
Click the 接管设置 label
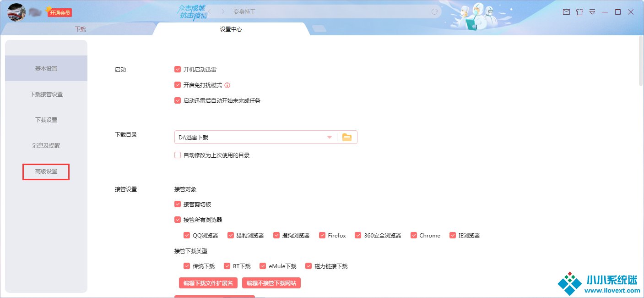[125, 189]
